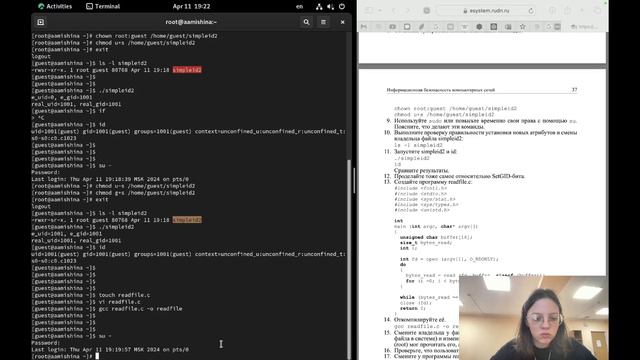Open the Terminal hamburger menu
The width and height of the screenshot is (640, 360).
click(x=323, y=22)
